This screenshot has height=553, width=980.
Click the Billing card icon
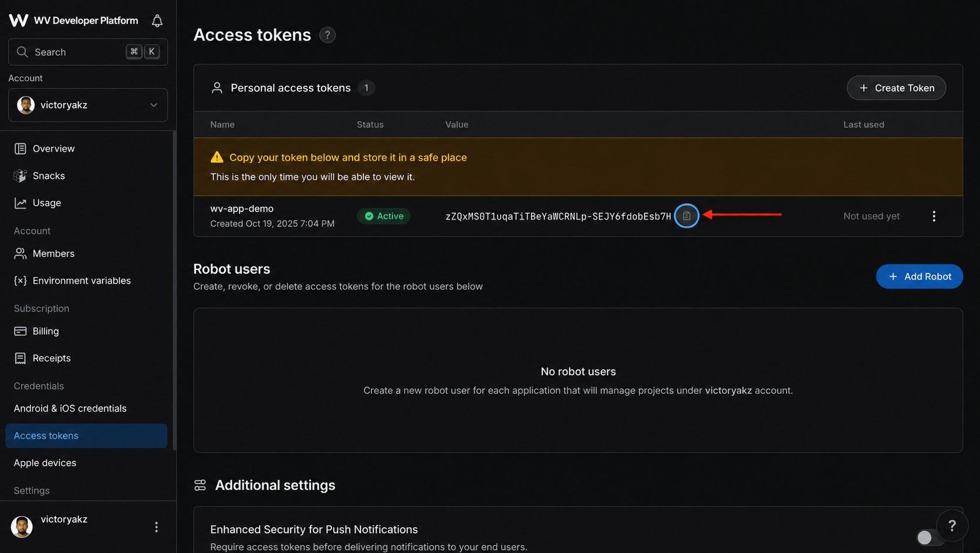[x=20, y=331]
